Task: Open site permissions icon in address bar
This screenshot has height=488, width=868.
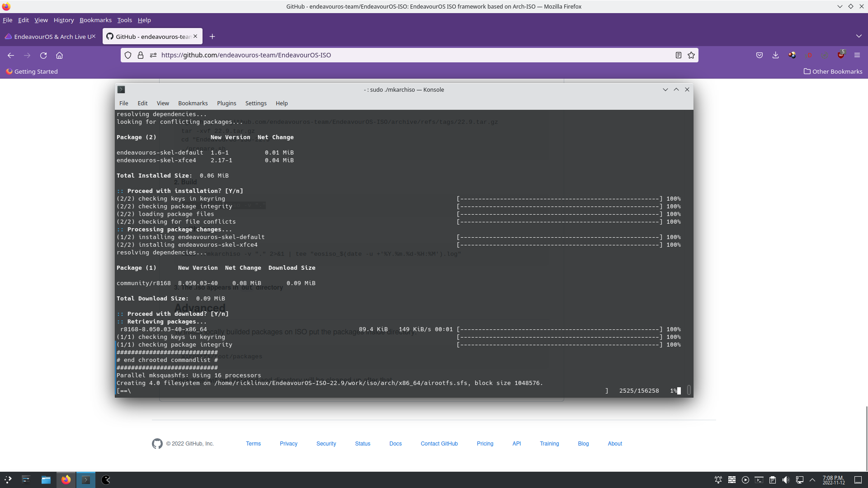Action: coord(153,55)
